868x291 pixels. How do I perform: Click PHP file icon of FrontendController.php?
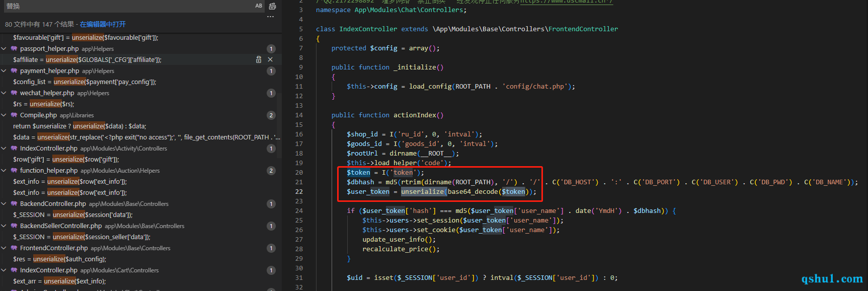14,248
